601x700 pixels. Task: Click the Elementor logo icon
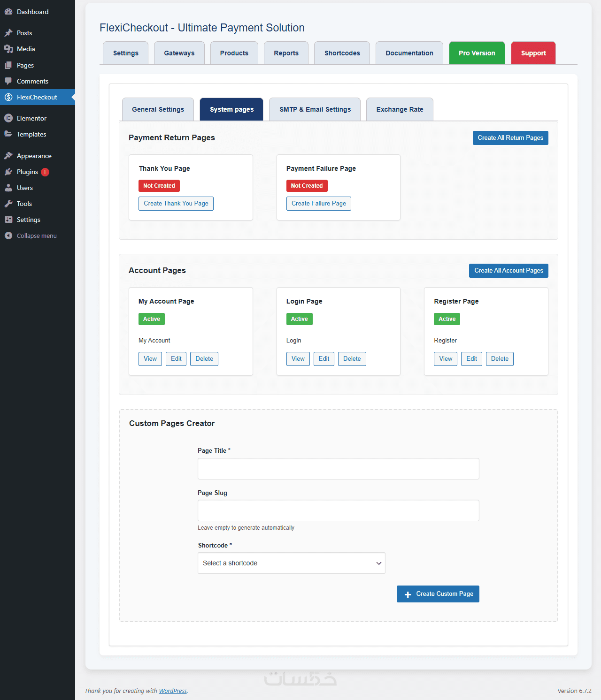click(8, 118)
